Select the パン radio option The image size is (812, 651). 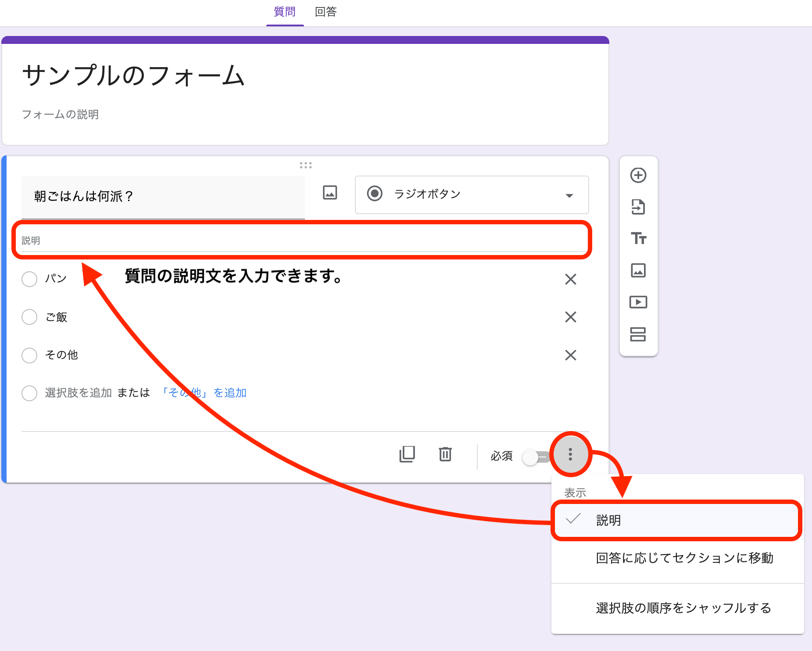pos(29,279)
